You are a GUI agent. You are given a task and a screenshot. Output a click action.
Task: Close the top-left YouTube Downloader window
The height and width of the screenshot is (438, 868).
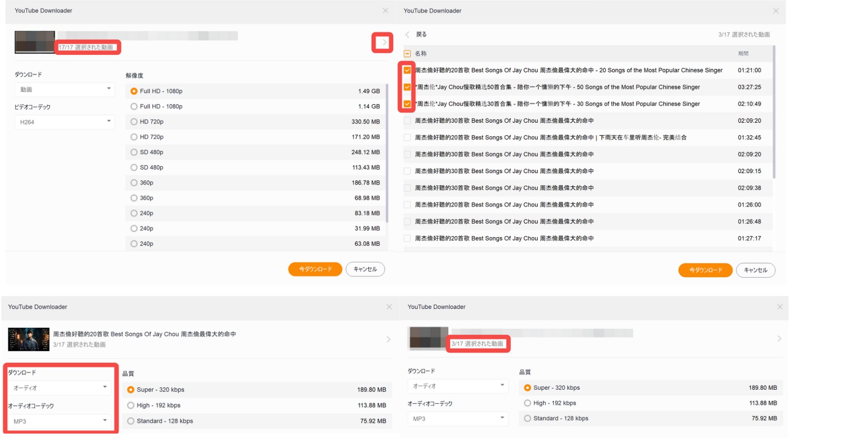385,11
